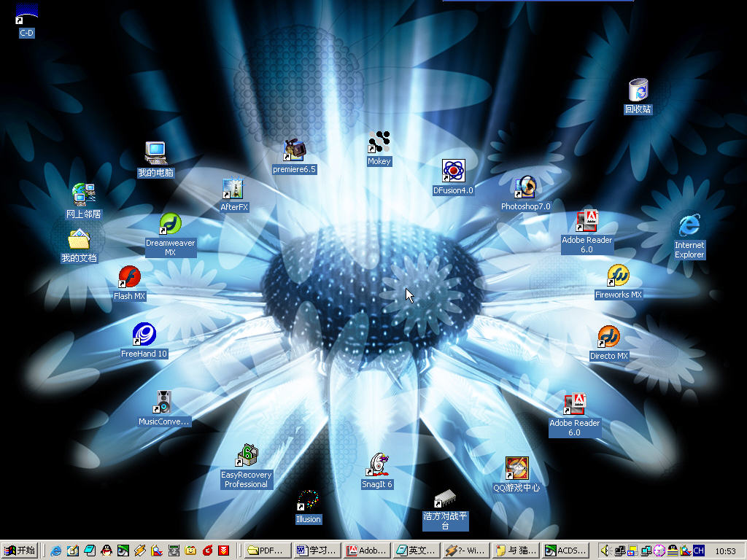Select the DFusion4.0 shortcut
The image size is (747, 560).
point(453,177)
